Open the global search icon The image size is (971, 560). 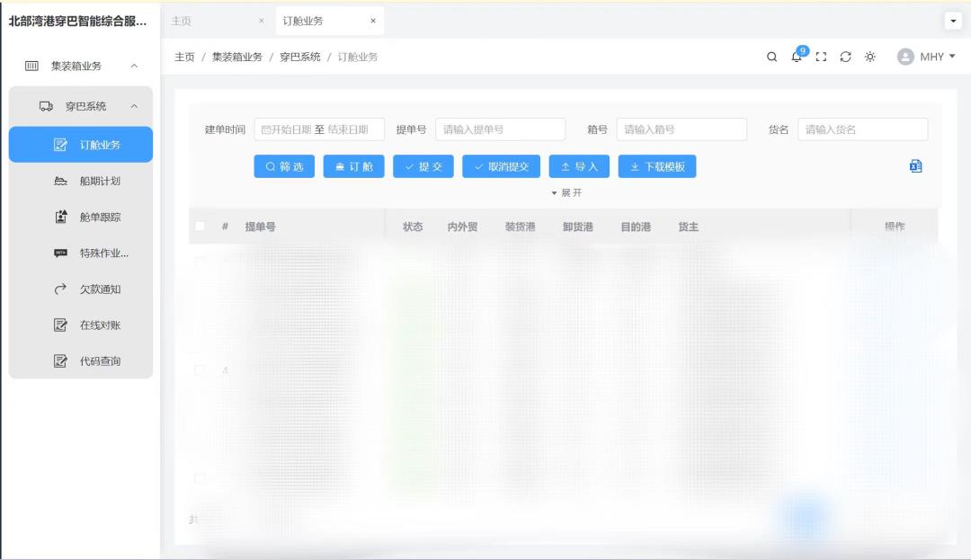(771, 56)
